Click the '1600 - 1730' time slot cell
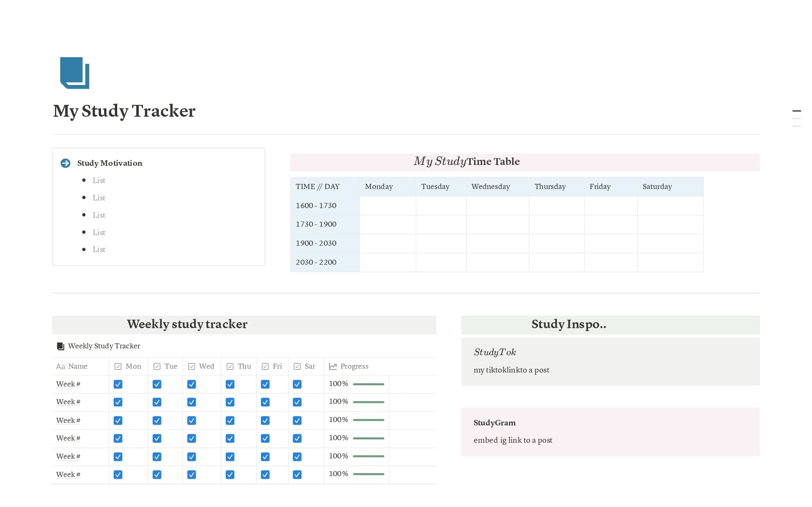Screen dimensions: 812x507 click(x=325, y=206)
